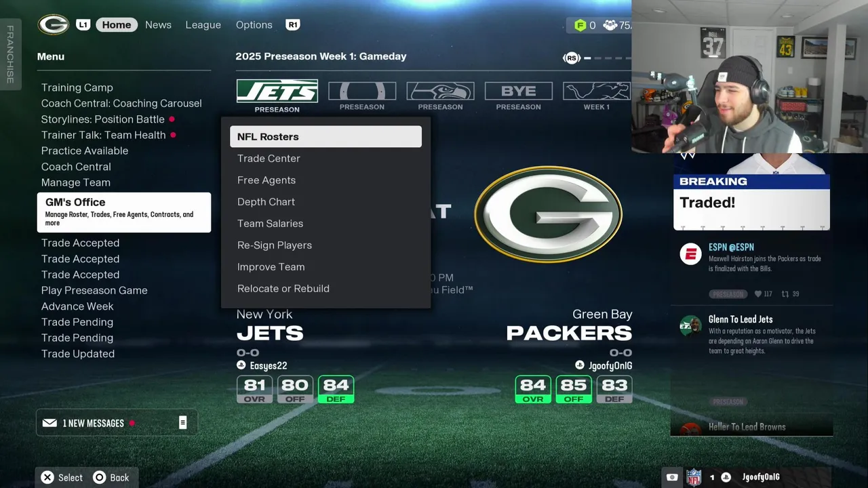Click the Packers logo in top bar
The height and width of the screenshot is (488, 868).
click(53, 24)
